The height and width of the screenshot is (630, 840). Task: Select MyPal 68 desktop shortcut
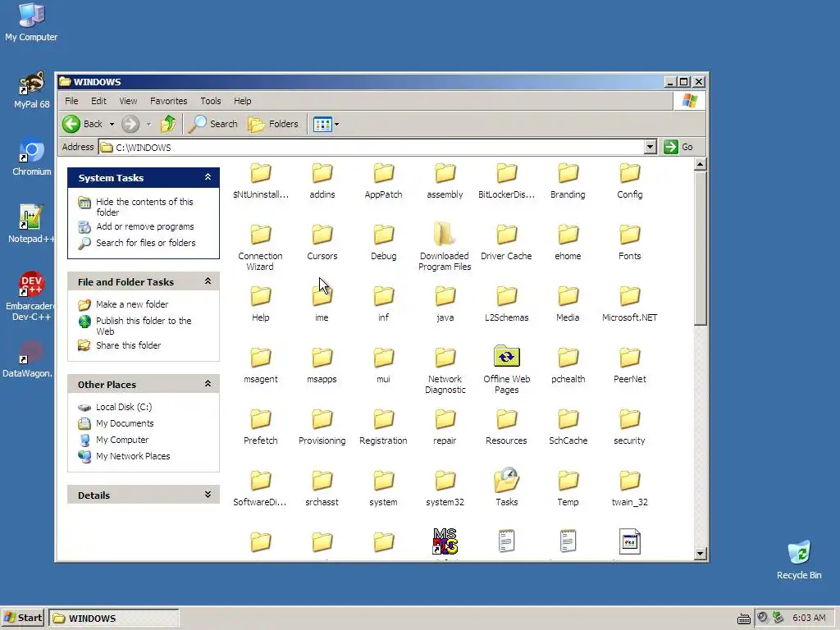pyautogui.click(x=32, y=90)
